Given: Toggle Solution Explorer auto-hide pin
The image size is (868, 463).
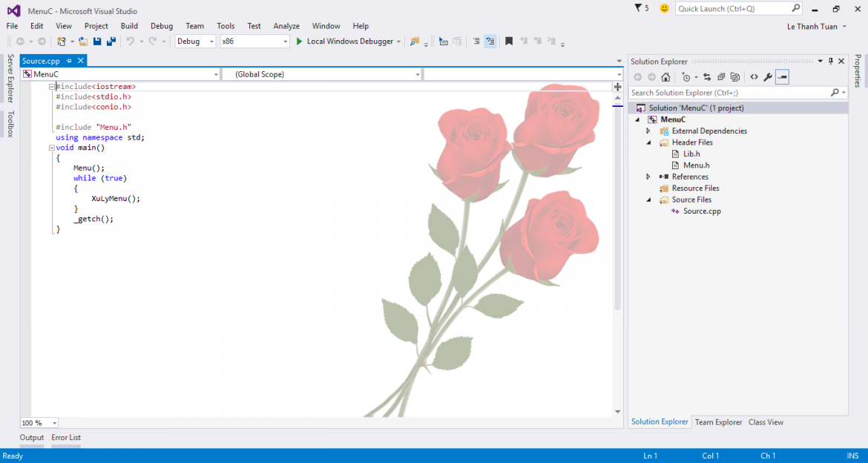Looking at the screenshot, I should pyautogui.click(x=831, y=62).
